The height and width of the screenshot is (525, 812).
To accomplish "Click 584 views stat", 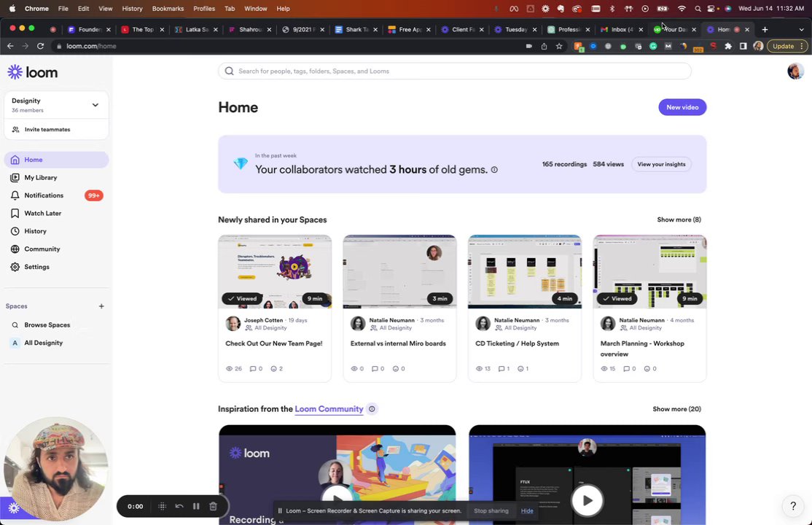I will pyautogui.click(x=608, y=164).
